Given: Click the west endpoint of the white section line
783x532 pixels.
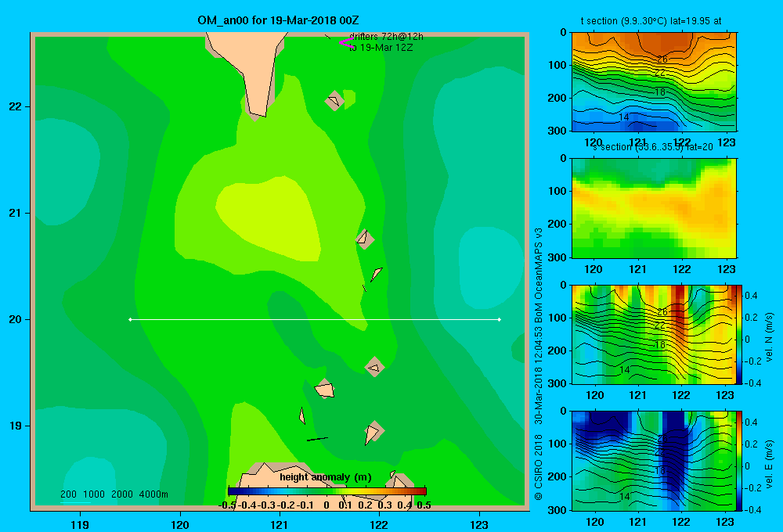Looking at the screenshot, I should tap(130, 319).
